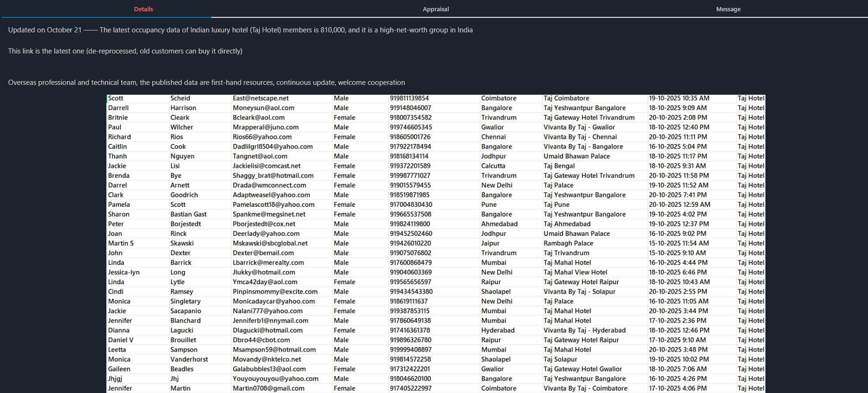Select the 'Taj Ahmedabad' hotel cell
868x393 pixels.
567,224
